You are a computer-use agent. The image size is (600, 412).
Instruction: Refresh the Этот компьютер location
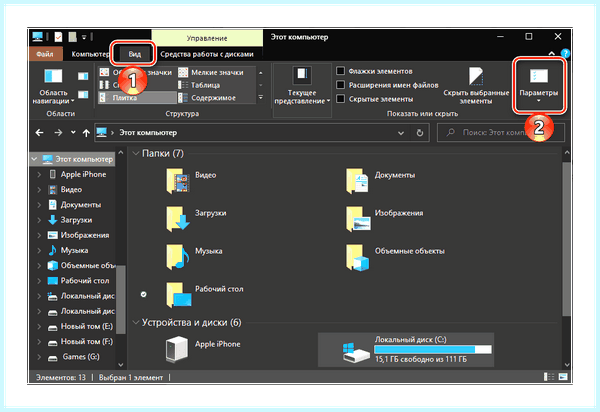point(420,133)
